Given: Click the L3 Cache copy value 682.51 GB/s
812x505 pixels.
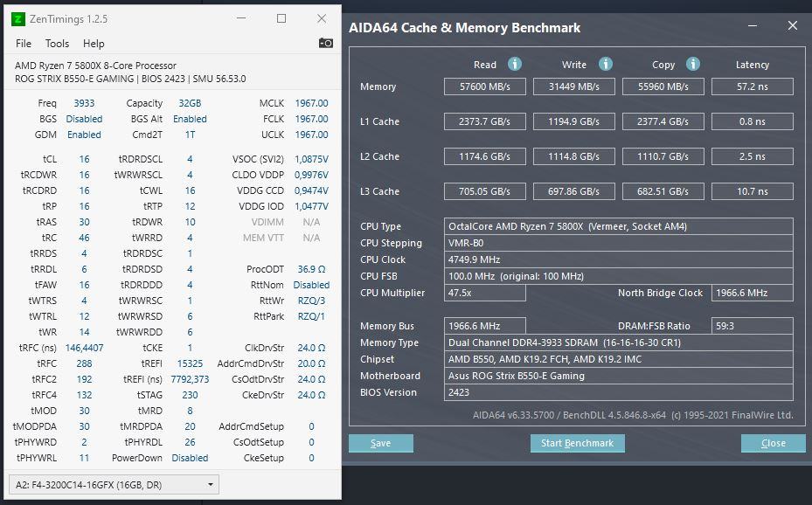Looking at the screenshot, I should pos(663,191).
